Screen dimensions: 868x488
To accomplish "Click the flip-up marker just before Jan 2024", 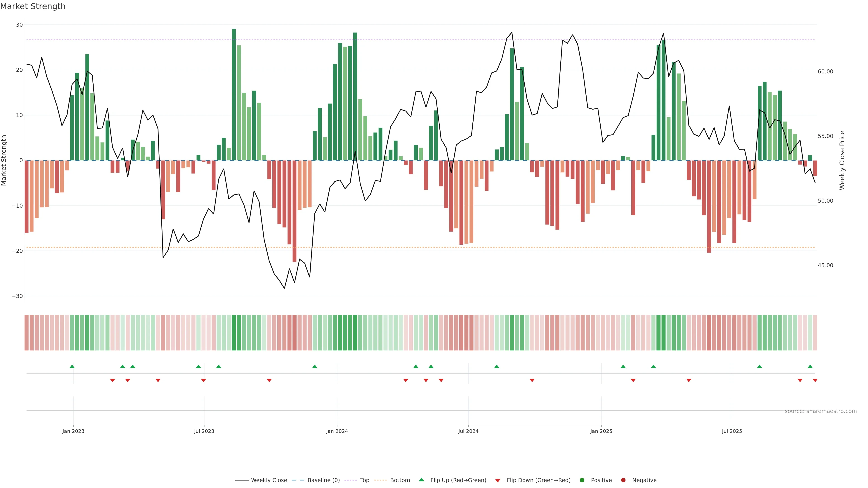I will pos(314,366).
